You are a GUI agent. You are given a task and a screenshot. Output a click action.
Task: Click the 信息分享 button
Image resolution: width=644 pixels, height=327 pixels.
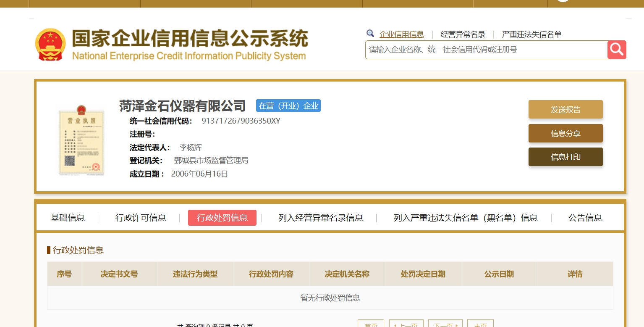pos(565,133)
